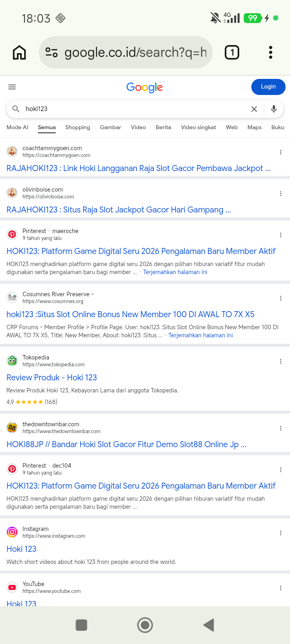Tap the google.co.id address bar URL
This screenshot has width=290, height=644.
point(135,52)
